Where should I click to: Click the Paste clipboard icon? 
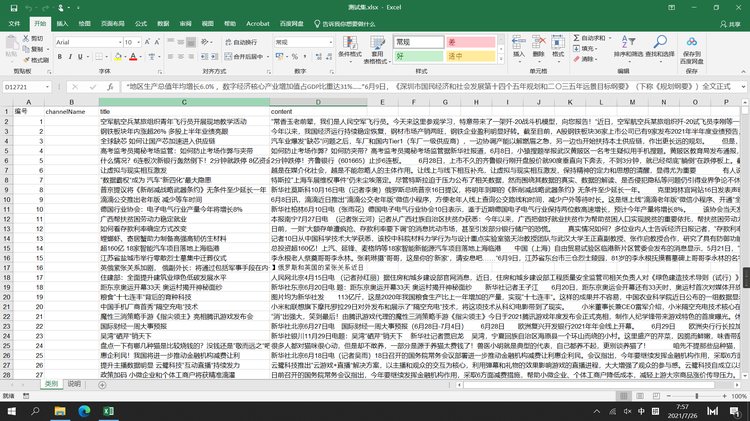11,44
